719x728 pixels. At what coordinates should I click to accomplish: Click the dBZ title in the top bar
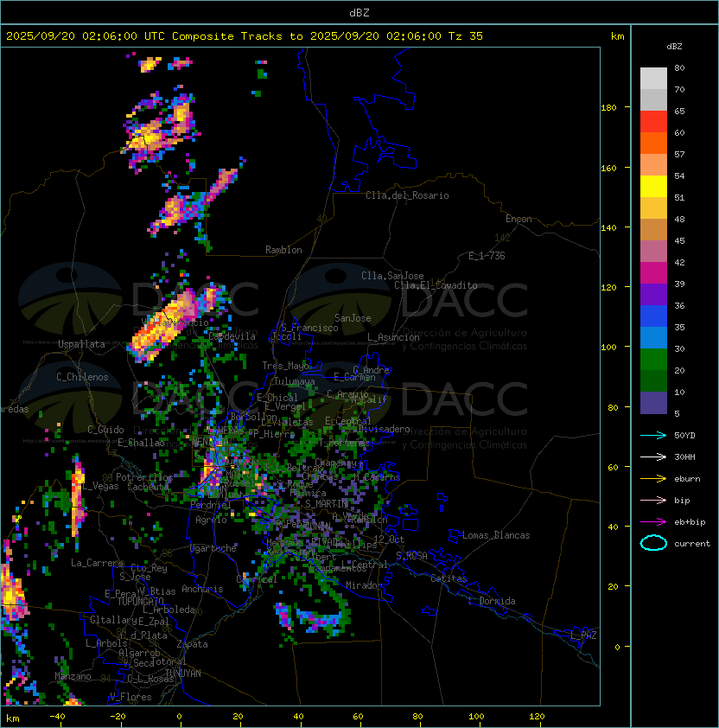click(359, 13)
